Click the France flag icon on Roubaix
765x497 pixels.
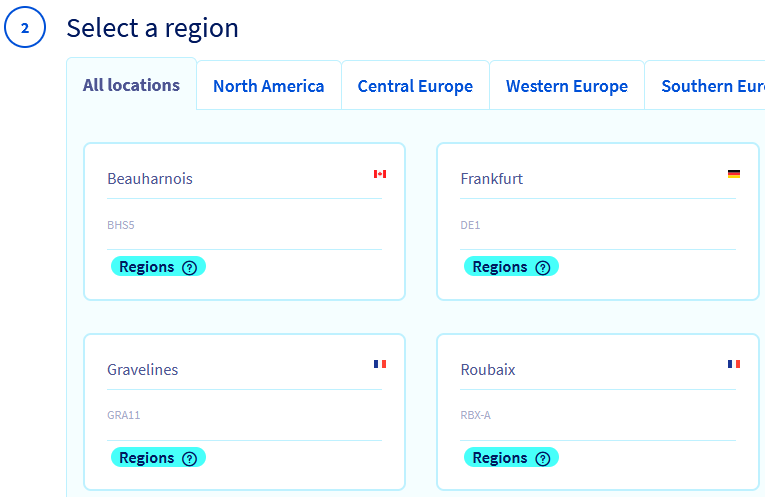click(x=734, y=364)
